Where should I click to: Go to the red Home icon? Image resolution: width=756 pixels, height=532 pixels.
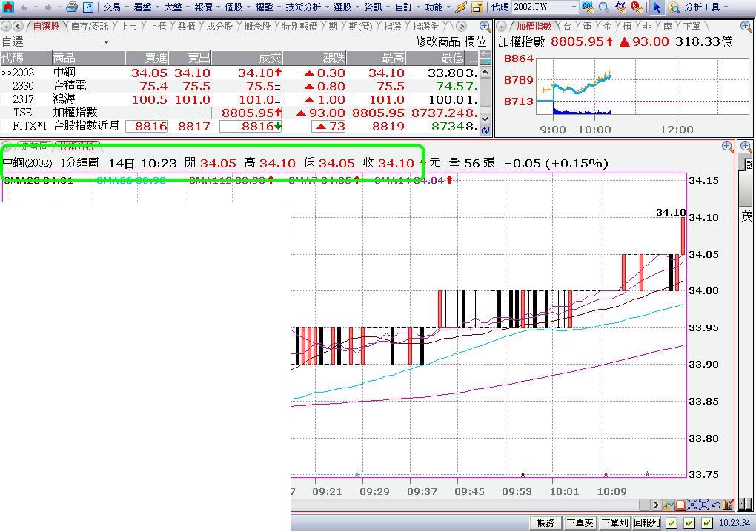(x=8, y=7)
